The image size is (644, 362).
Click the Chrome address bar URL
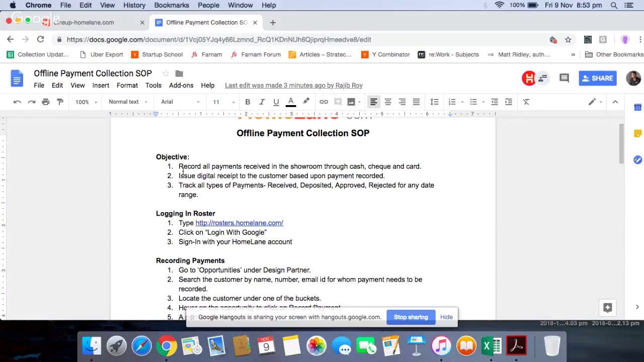pos(219,40)
